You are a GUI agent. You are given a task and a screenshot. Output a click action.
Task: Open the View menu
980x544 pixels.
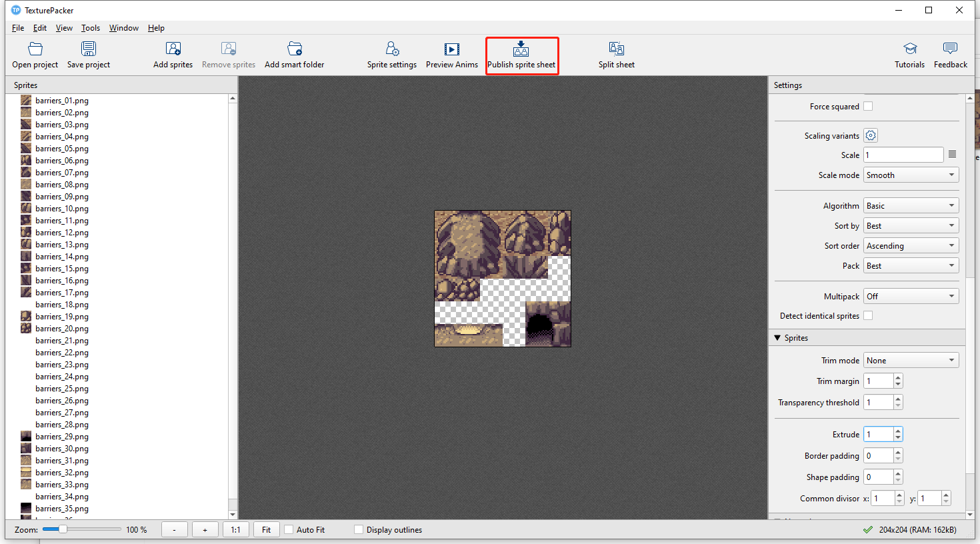pyautogui.click(x=64, y=28)
